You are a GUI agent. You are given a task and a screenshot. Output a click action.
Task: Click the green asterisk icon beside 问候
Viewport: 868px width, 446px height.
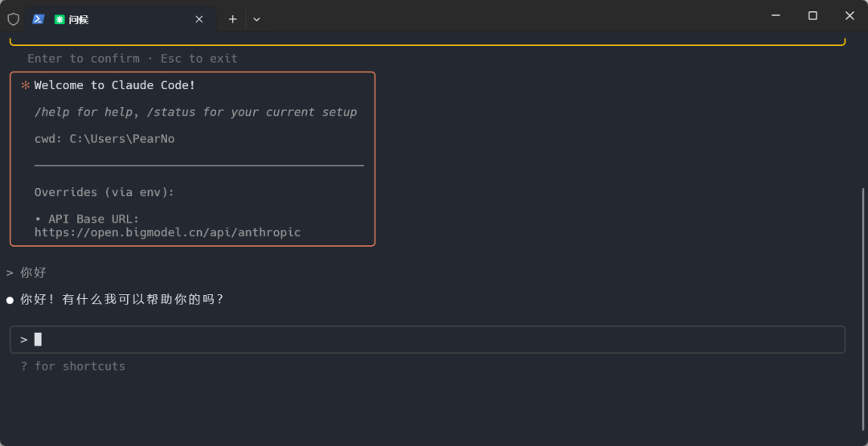(59, 19)
